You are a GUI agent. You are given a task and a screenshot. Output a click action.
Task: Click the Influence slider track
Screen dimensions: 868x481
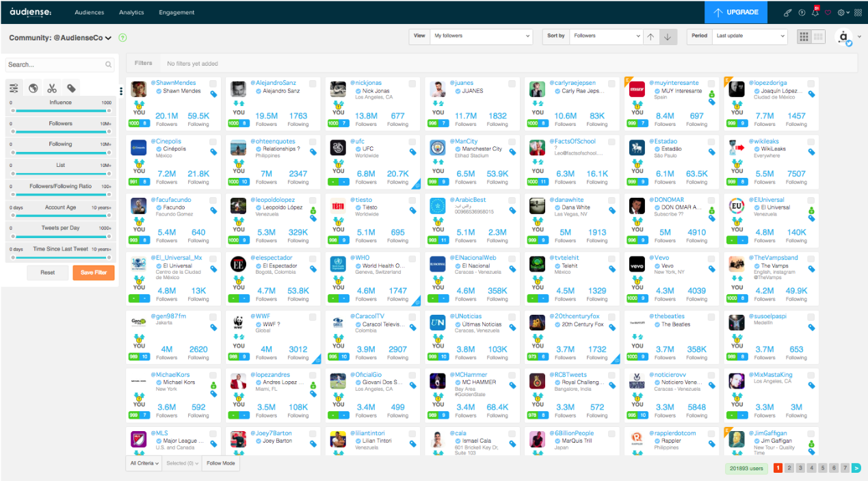click(x=60, y=111)
